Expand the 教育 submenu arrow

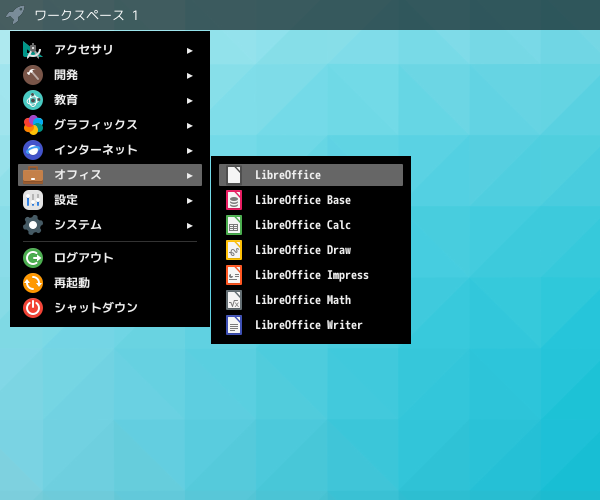[x=189, y=101]
